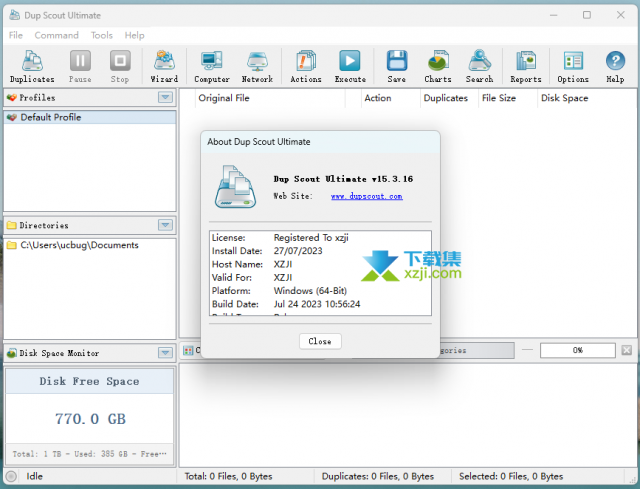This screenshot has height=489, width=640.
Task: Click the Build Date Jul 24 2023 row
Action: [x=320, y=304]
